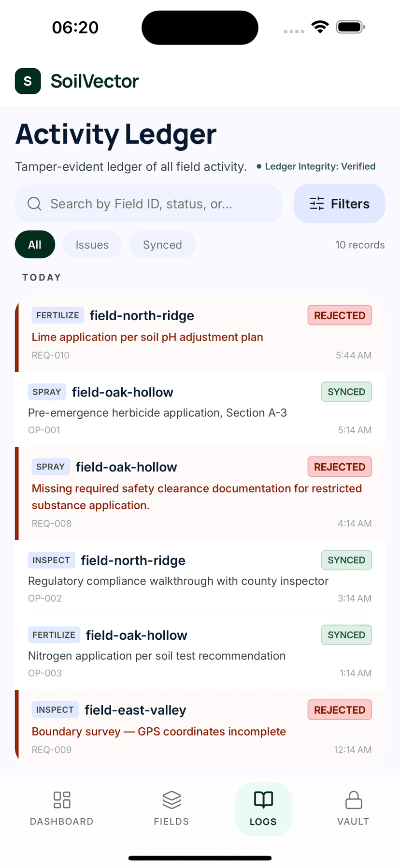Viewport: 400px width, 868px height.
Task: Enable the Issues filter chip
Action: 92,244
